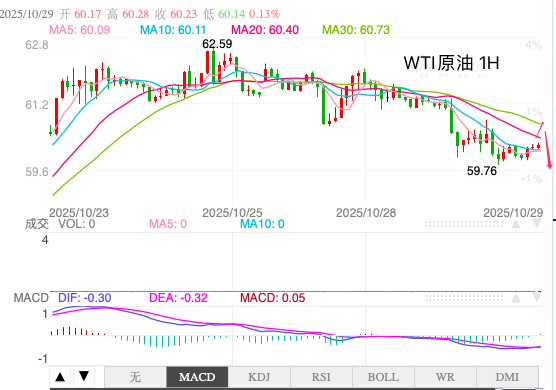Screen dimensions: 556x390
Task: Click the black down arrow beside indicator tabs
Action: [84, 376]
